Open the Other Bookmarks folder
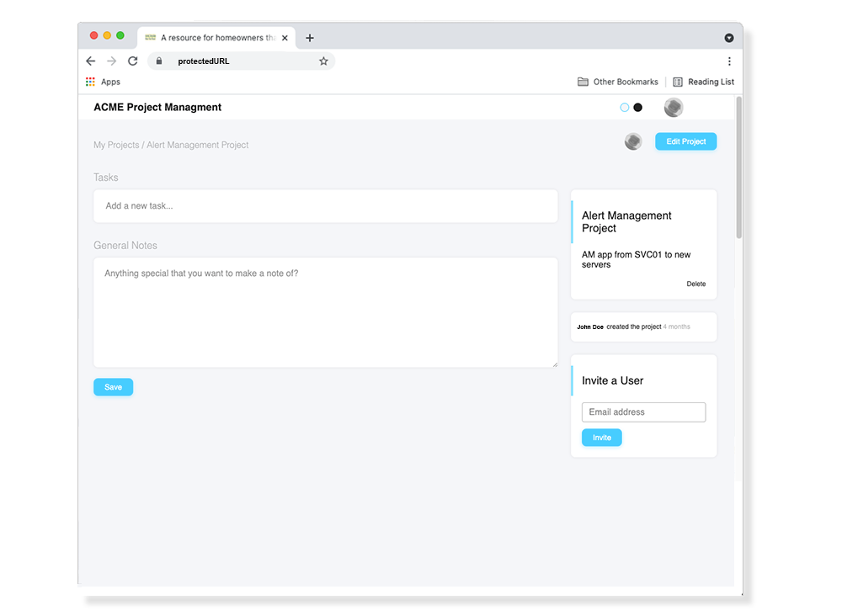 617,82
